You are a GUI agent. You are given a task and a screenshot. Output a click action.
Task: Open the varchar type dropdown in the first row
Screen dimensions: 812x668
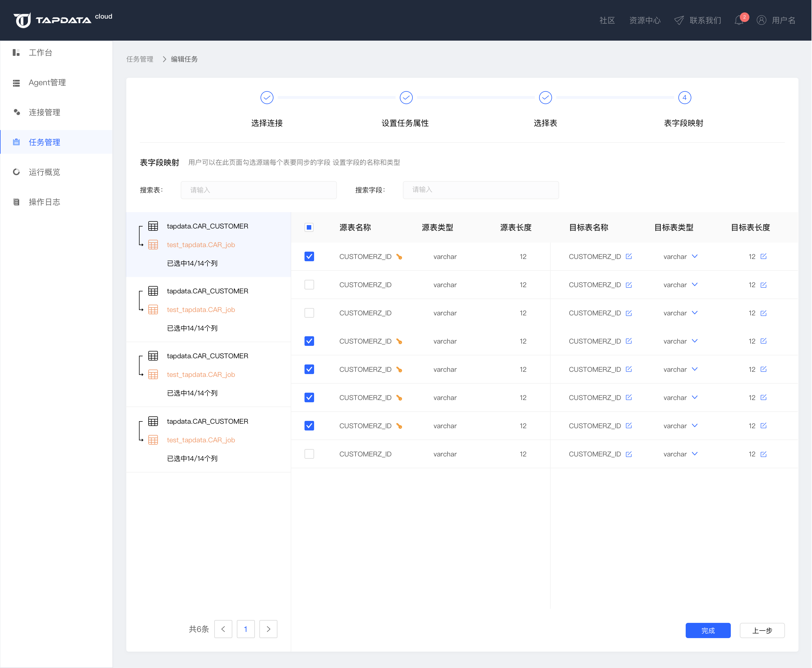click(695, 256)
